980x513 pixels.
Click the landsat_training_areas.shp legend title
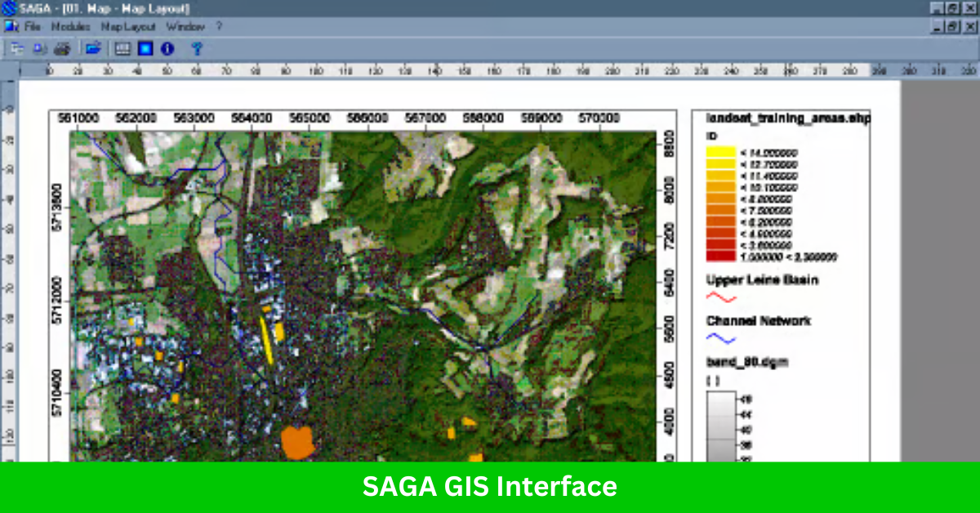[x=788, y=117]
